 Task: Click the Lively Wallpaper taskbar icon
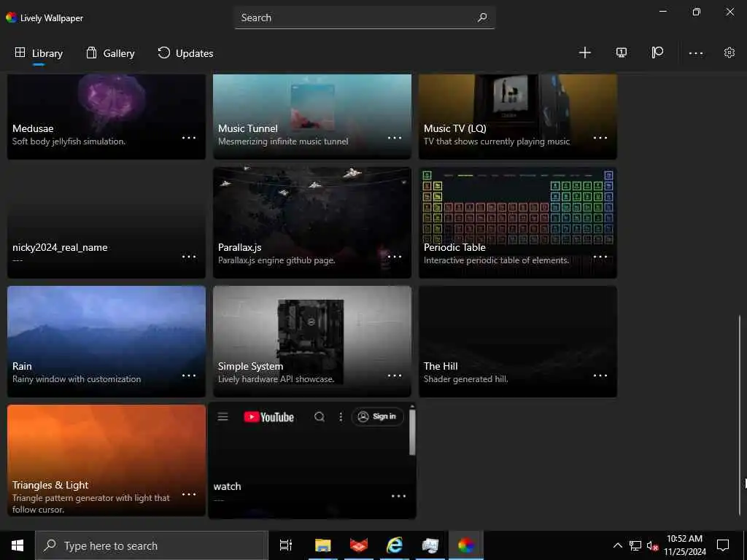point(466,545)
